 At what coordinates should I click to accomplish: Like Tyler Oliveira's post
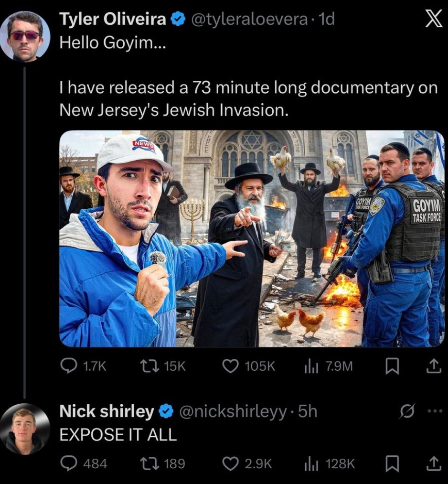pos(231,366)
